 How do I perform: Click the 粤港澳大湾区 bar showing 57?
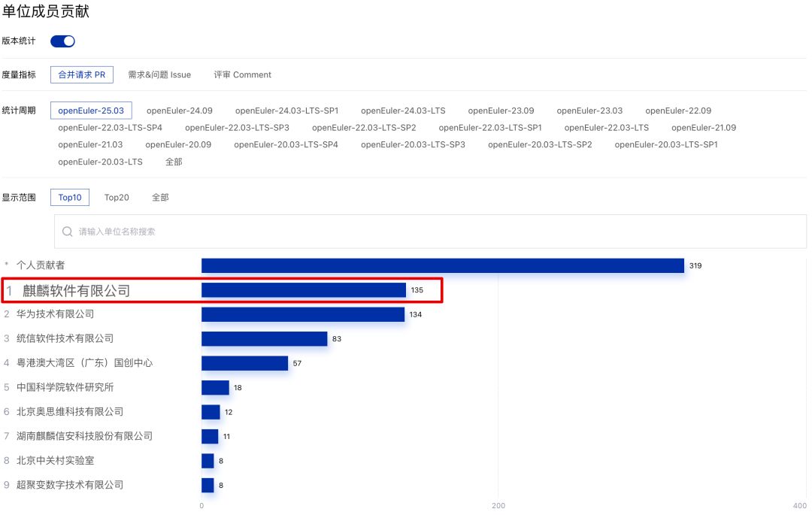pos(244,363)
